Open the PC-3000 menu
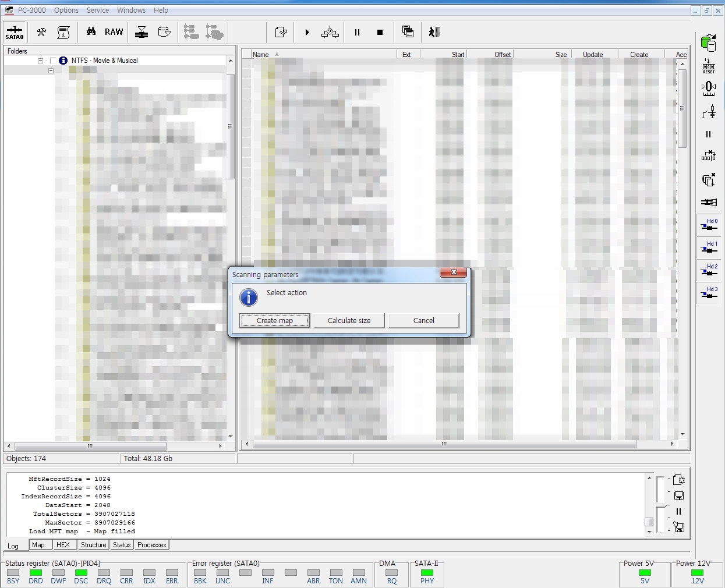 pyautogui.click(x=32, y=10)
